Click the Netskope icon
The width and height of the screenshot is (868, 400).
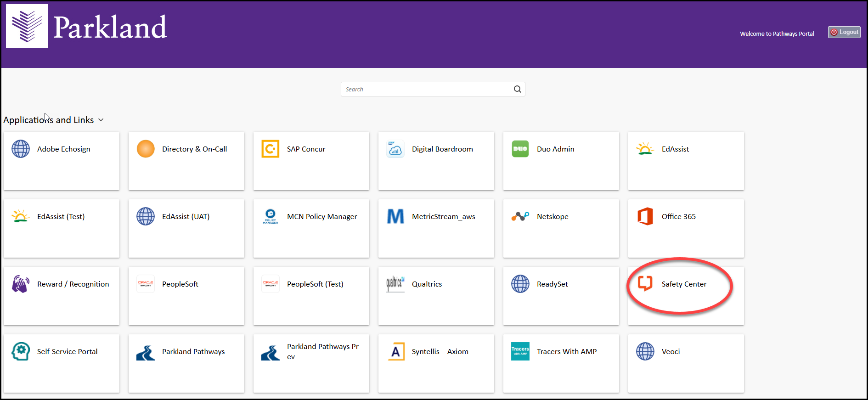click(520, 216)
